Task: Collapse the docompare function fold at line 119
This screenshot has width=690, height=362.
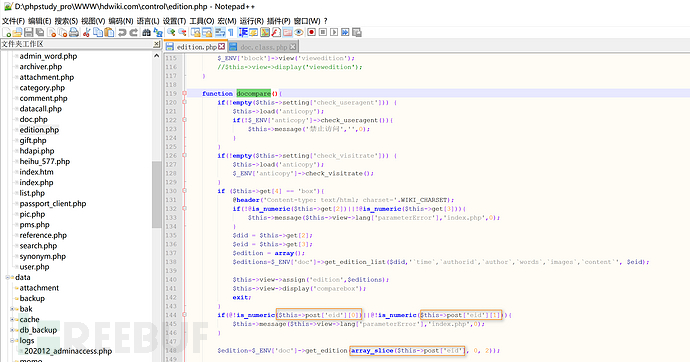Action: [x=184, y=93]
